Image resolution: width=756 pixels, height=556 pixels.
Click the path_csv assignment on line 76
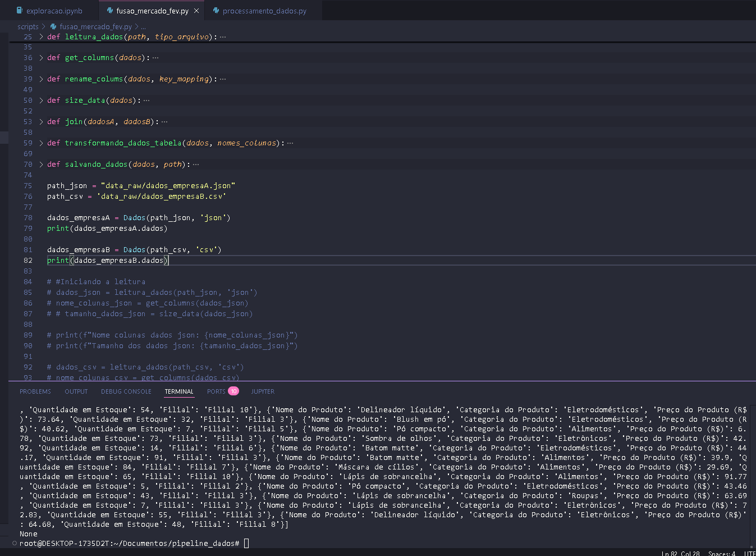(x=136, y=196)
